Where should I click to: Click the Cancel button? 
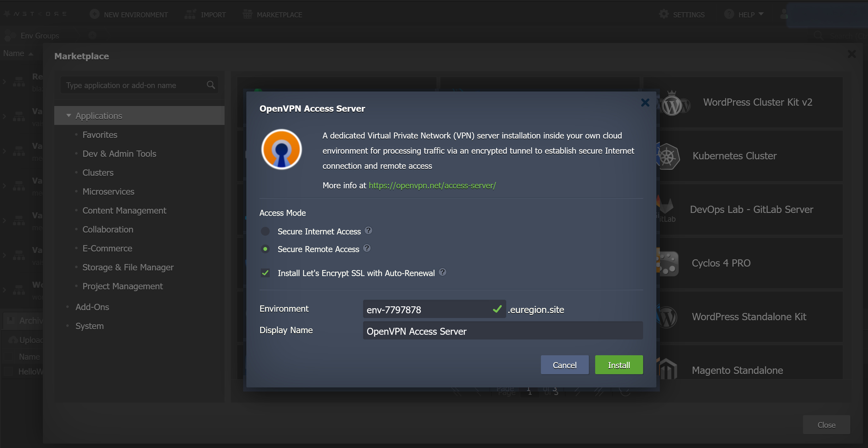(x=564, y=365)
